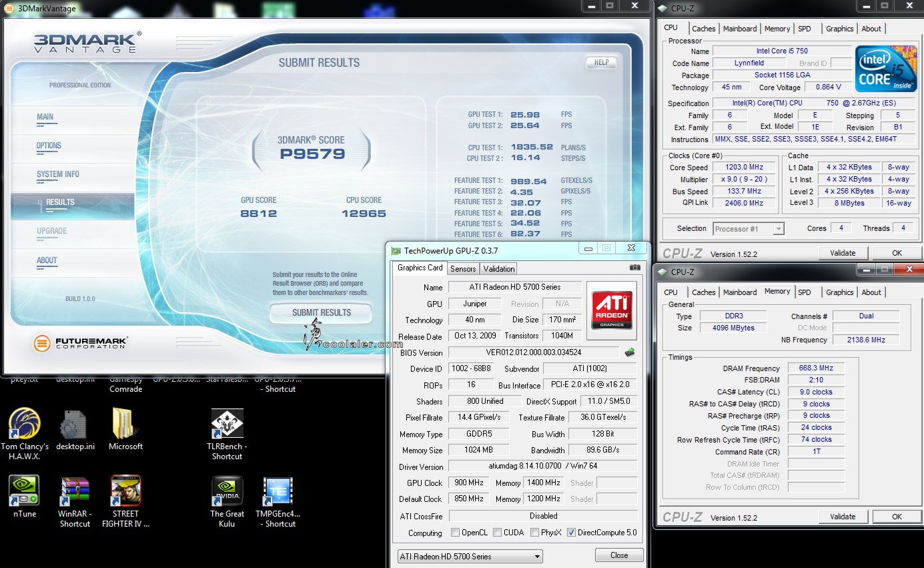Viewport: 924px width, 568px height.
Task: Click OK in upper CPU-Z window
Action: point(897,253)
